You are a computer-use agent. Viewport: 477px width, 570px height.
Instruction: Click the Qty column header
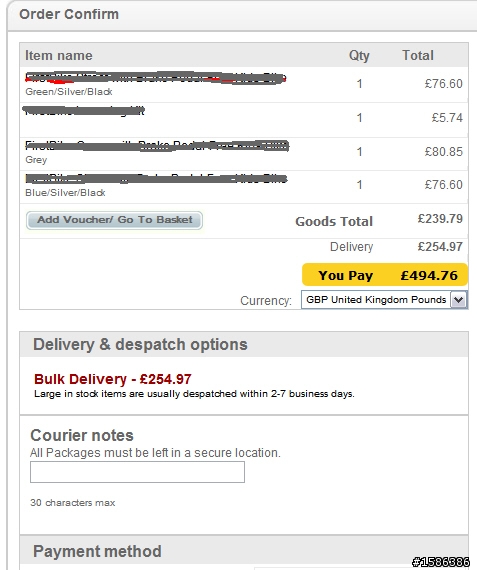coord(359,56)
